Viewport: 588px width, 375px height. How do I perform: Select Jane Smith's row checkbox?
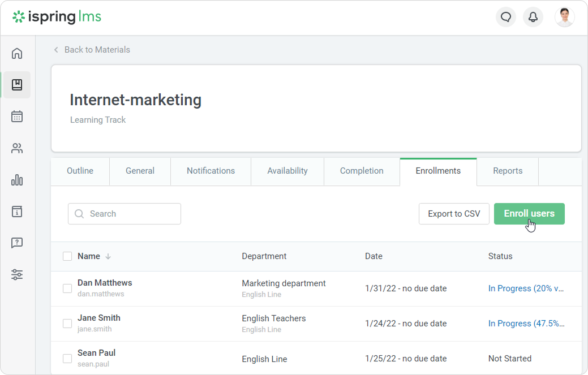pos(67,324)
